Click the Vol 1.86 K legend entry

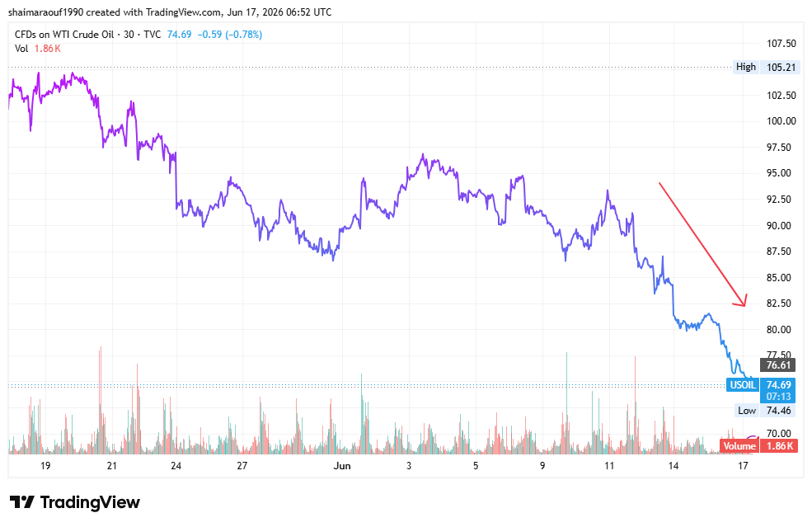point(38,49)
